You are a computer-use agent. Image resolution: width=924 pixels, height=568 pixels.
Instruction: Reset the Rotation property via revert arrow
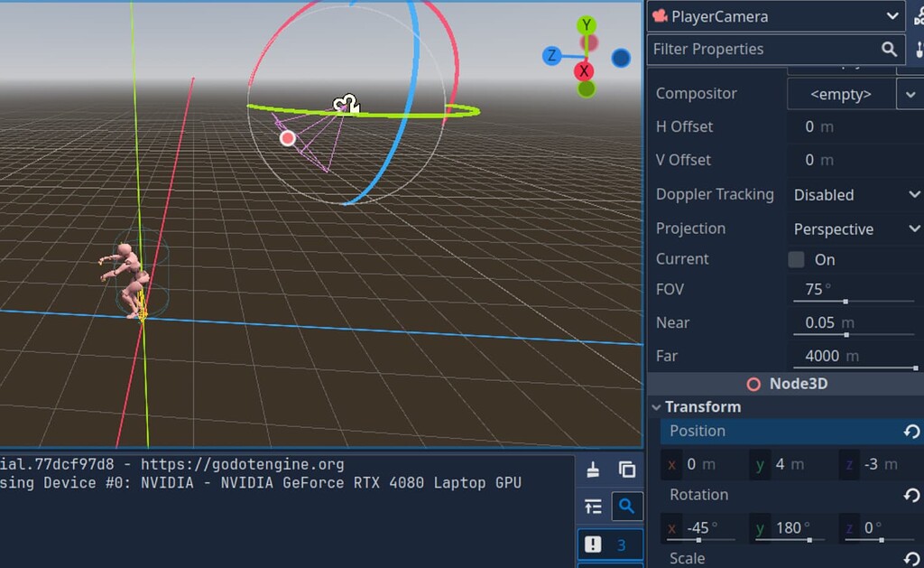tap(914, 494)
